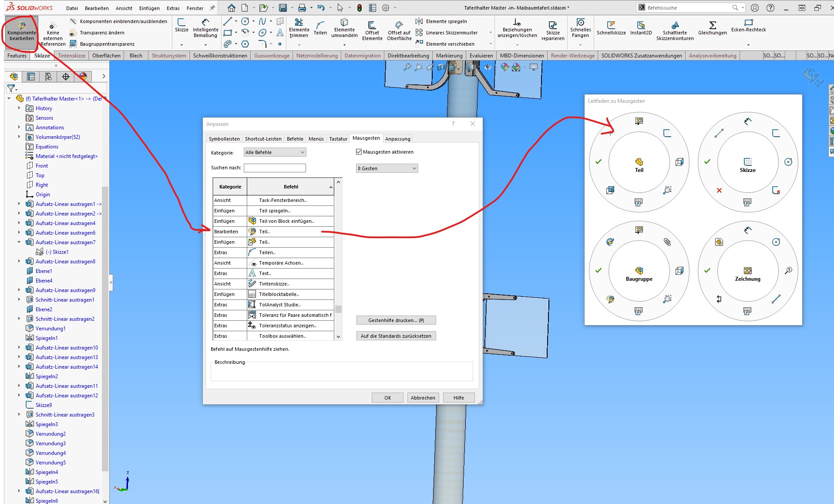Screen dimensions: 834x504
Task: Toggle the Schnelles Fangen tool
Action: pyautogui.click(x=581, y=29)
